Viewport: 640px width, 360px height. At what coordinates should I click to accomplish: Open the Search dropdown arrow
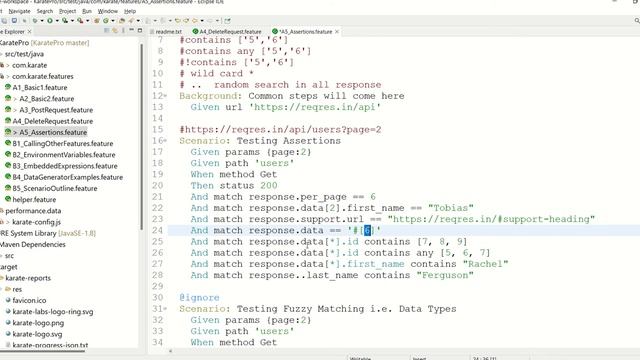click(138, 20)
